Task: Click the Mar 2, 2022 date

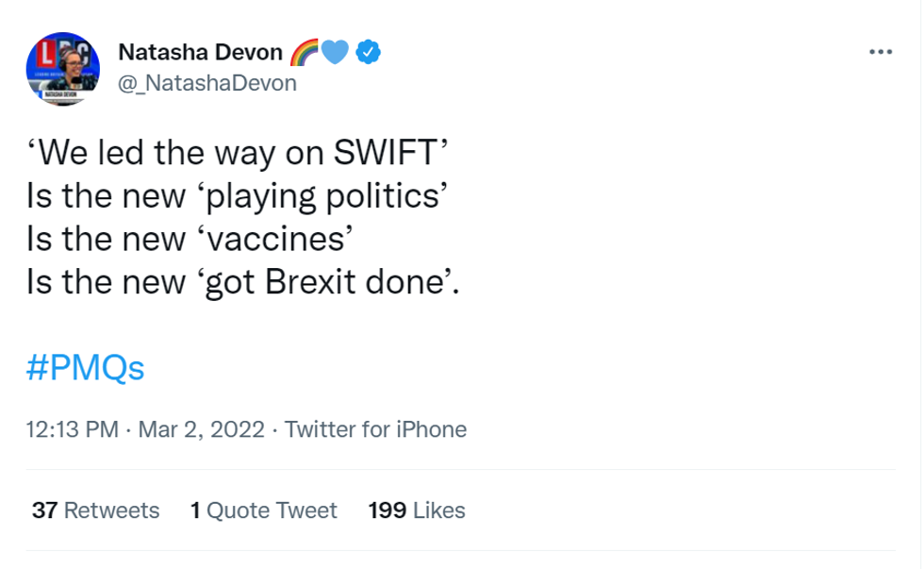Action: click(202, 429)
